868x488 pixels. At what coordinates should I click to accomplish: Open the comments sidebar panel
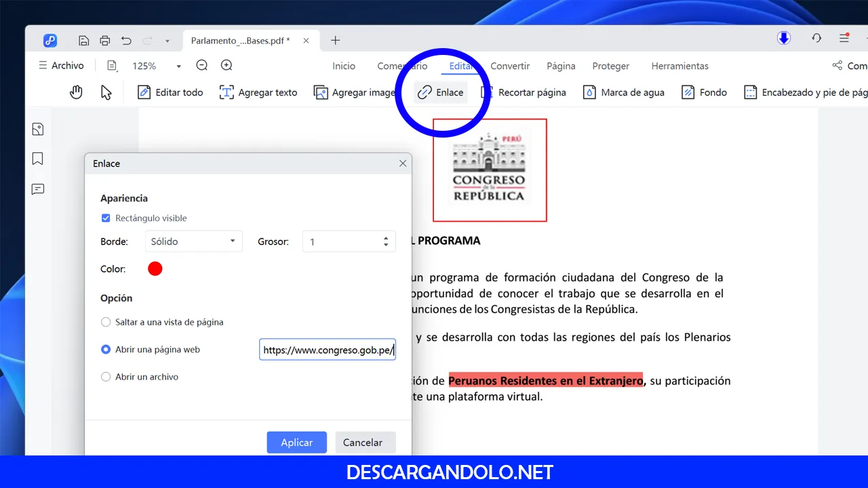pyautogui.click(x=38, y=189)
